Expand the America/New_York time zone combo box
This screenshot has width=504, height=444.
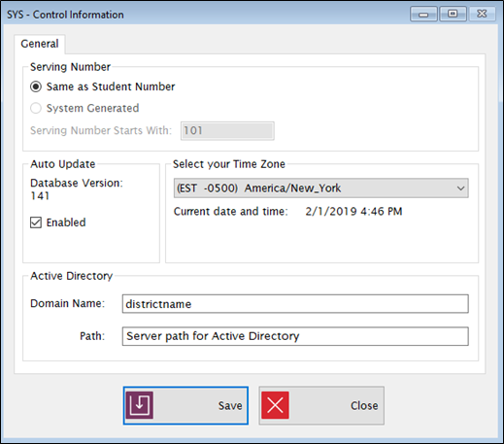click(321, 188)
